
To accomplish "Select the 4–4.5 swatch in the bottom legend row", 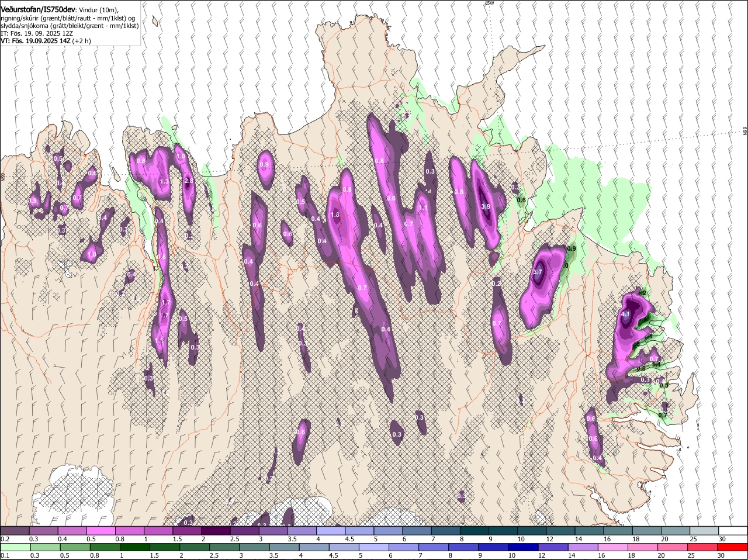I will click(314, 547).
